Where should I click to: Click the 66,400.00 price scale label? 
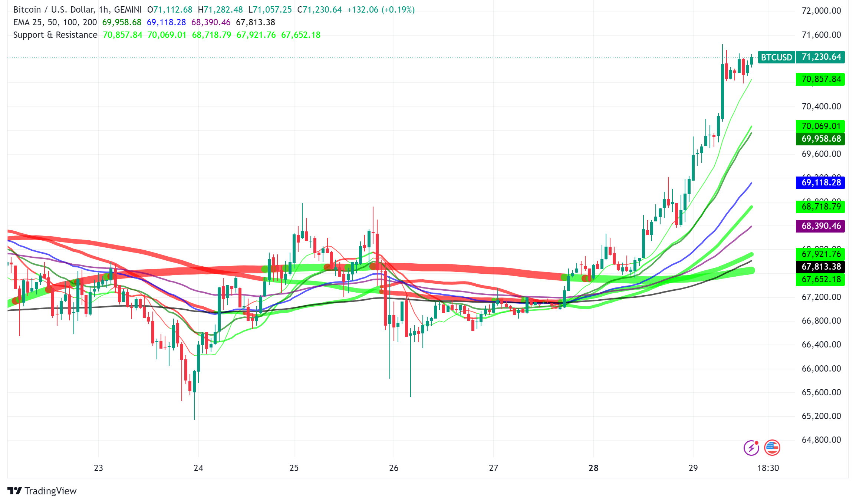click(x=822, y=345)
